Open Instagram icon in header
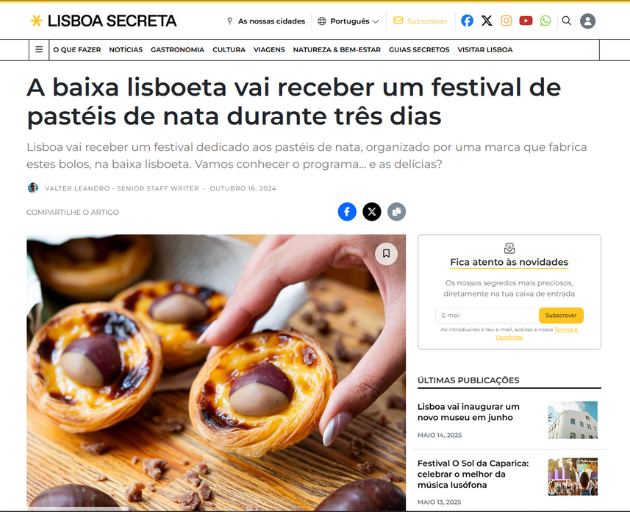 click(506, 21)
